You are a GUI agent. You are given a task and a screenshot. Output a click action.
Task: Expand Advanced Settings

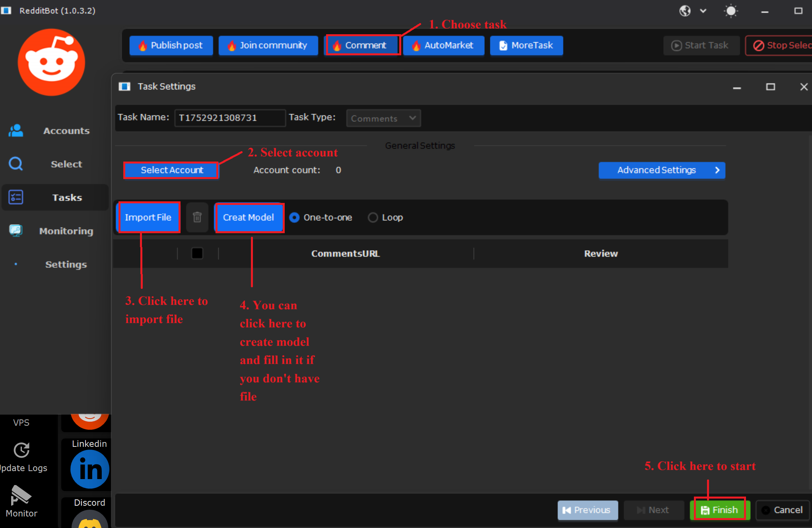662,170
